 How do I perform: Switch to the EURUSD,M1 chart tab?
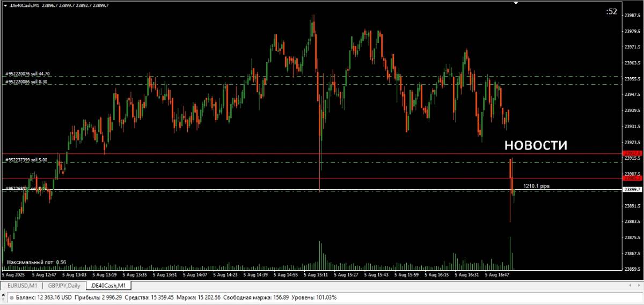(x=21, y=286)
